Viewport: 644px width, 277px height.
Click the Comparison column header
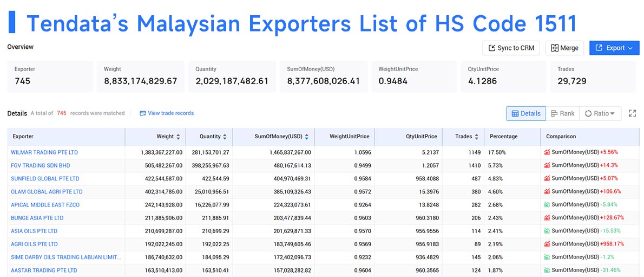[x=590, y=137]
